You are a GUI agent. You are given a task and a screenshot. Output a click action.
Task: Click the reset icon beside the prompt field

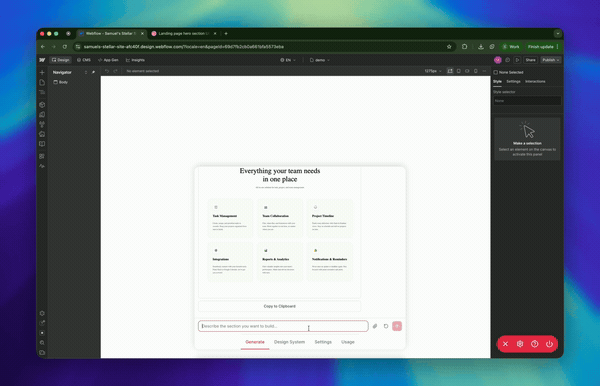386,326
